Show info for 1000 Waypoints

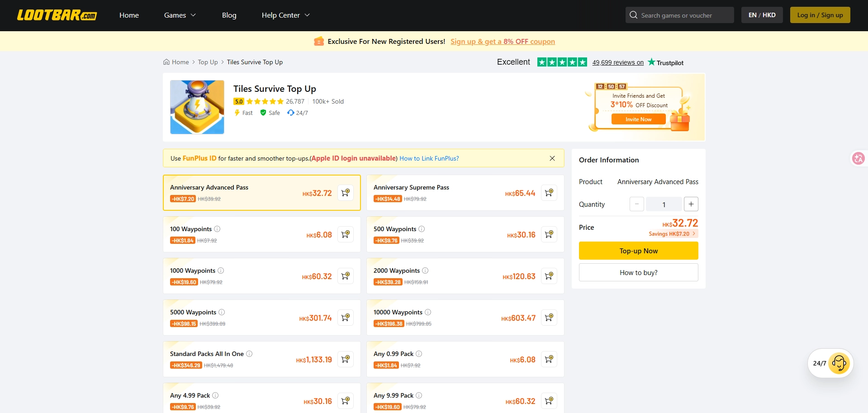[221, 271]
